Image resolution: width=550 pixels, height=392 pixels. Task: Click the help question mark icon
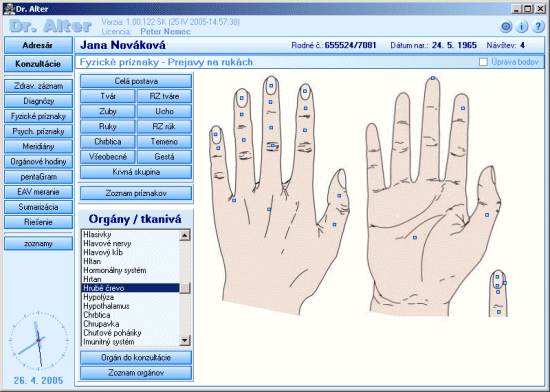[x=538, y=27]
